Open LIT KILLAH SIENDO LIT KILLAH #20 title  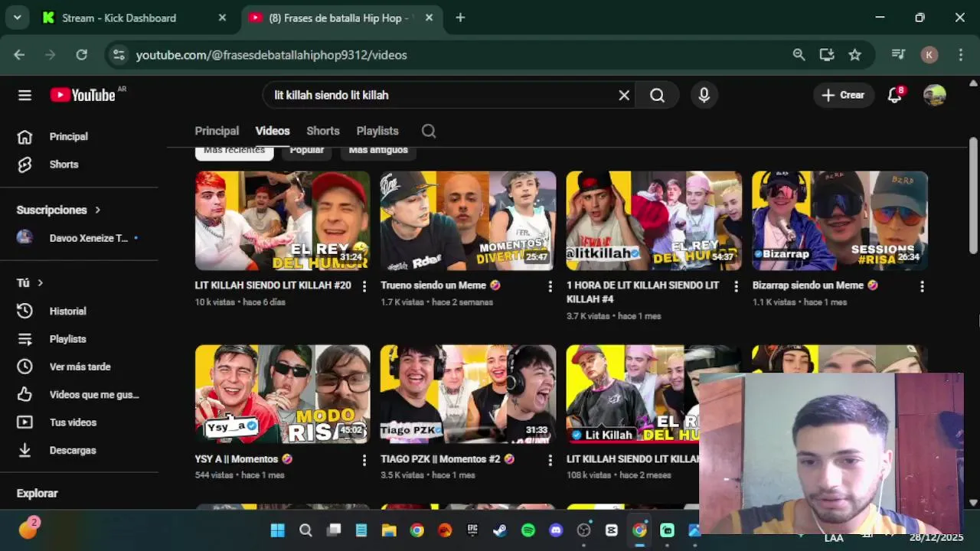(x=273, y=285)
